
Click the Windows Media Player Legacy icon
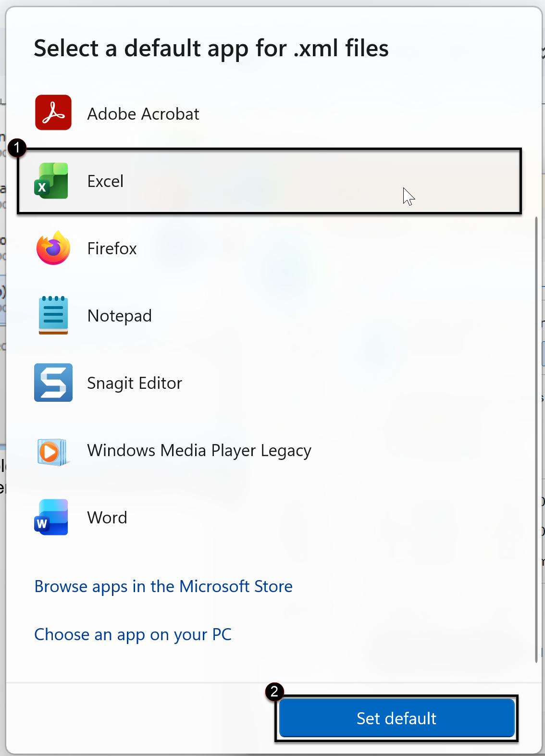52,451
